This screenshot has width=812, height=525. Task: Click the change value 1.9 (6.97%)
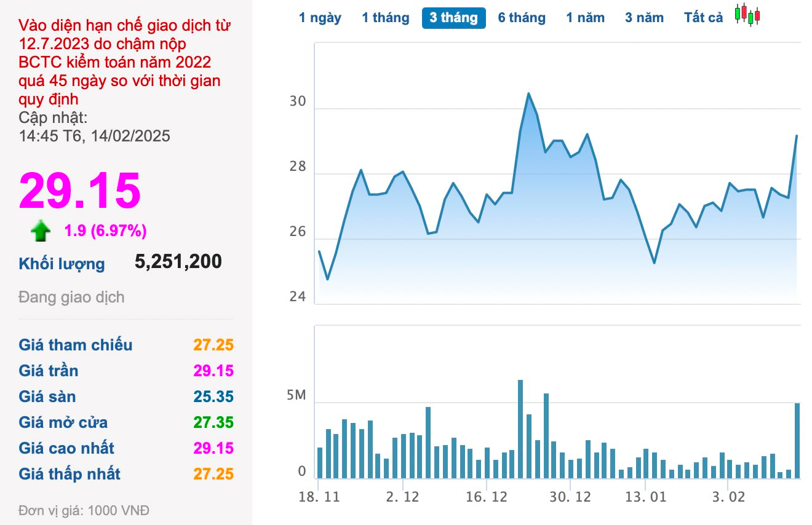click(106, 231)
